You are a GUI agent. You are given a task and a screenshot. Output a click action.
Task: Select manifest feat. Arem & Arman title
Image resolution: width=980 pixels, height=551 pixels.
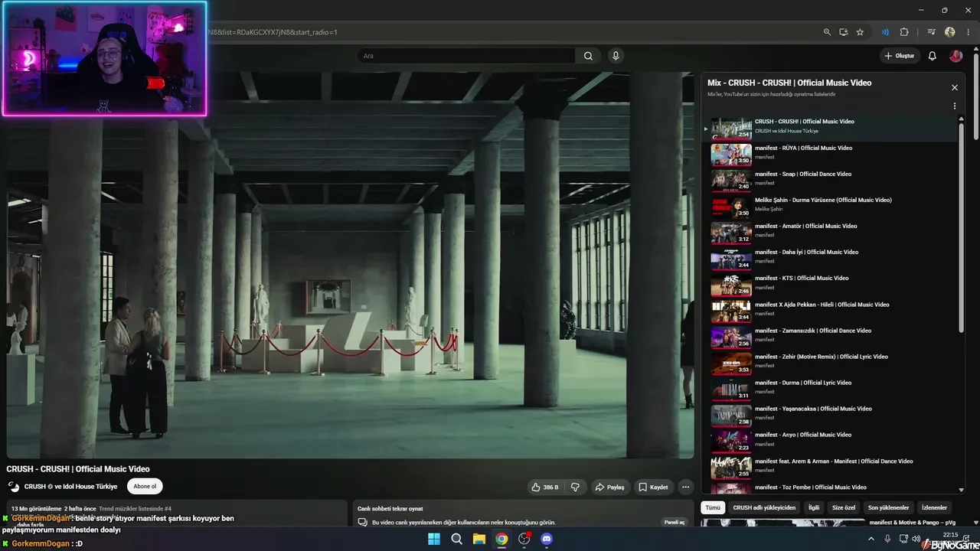[834, 461]
